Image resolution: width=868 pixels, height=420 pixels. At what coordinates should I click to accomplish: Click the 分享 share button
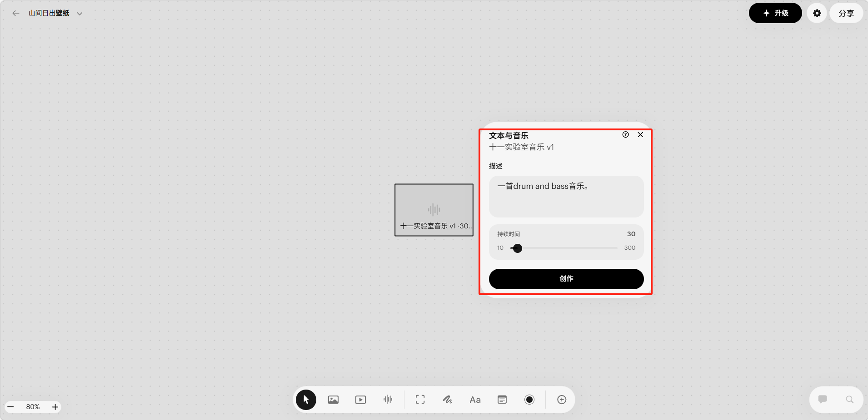pyautogui.click(x=846, y=13)
